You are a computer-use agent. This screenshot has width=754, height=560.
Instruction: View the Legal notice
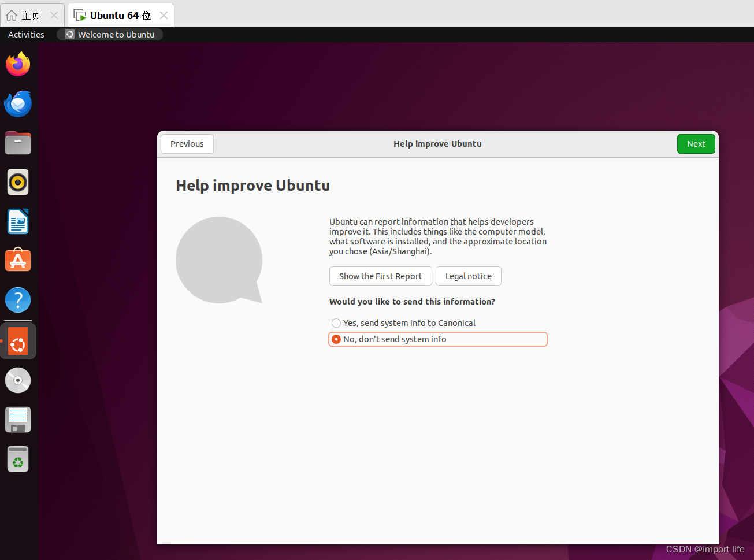[x=468, y=276]
